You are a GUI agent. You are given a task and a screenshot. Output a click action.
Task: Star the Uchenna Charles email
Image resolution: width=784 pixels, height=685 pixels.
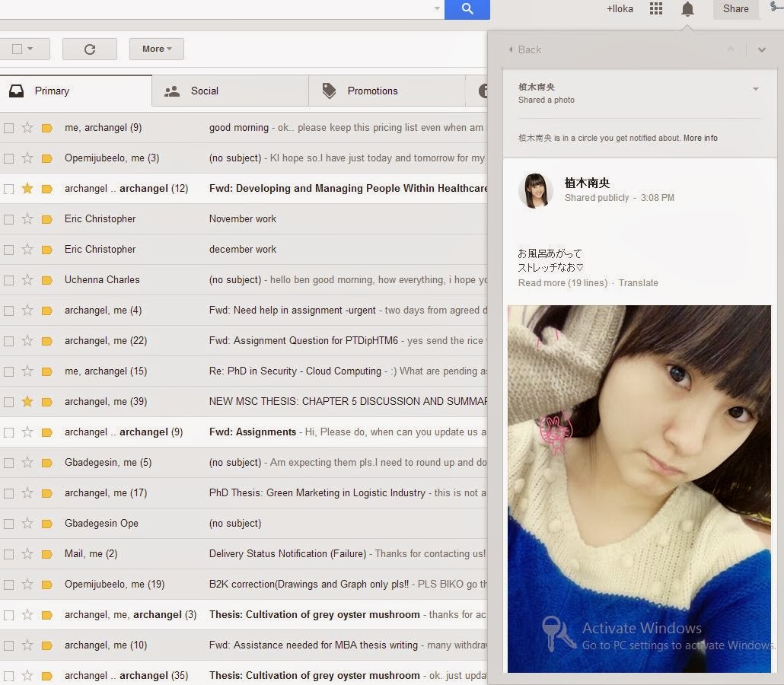point(27,280)
